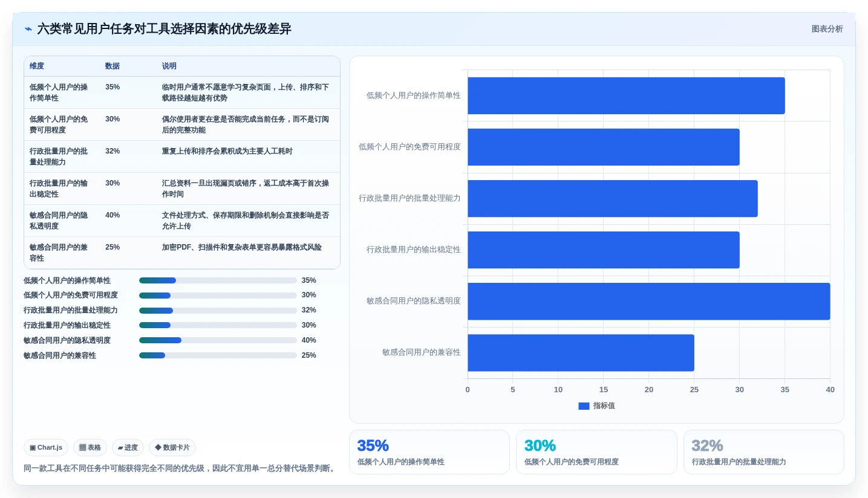Click the x-axis tick label 20
The width and height of the screenshot is (868, 498).
[x=649, y=390]
